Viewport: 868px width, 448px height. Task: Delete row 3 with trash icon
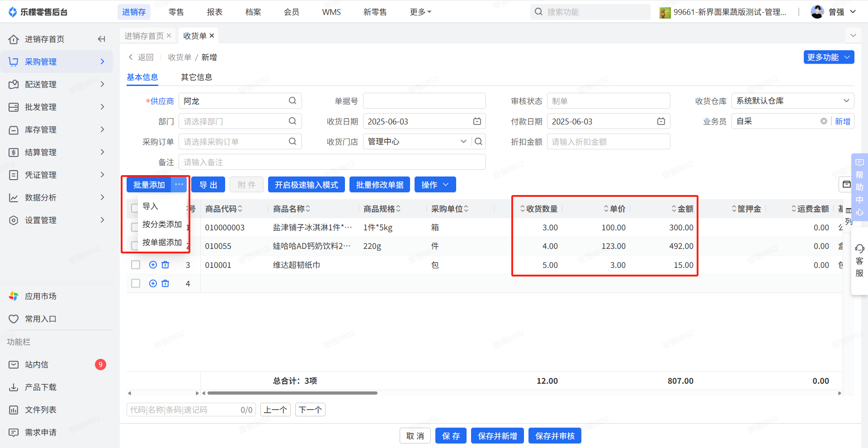165,265
